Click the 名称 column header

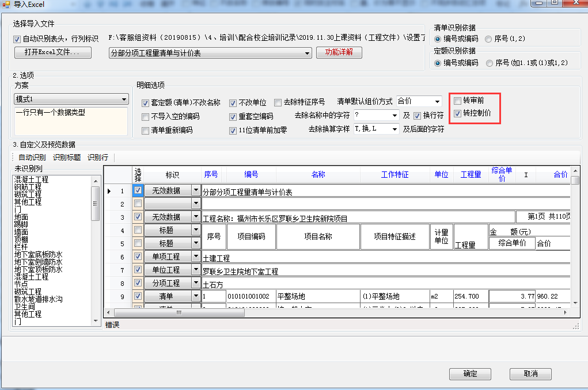(318, 175)
